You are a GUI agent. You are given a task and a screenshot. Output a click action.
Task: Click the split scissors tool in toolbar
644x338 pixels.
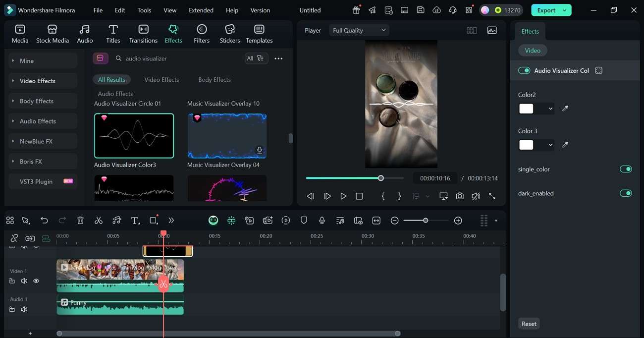pos(99,221)
